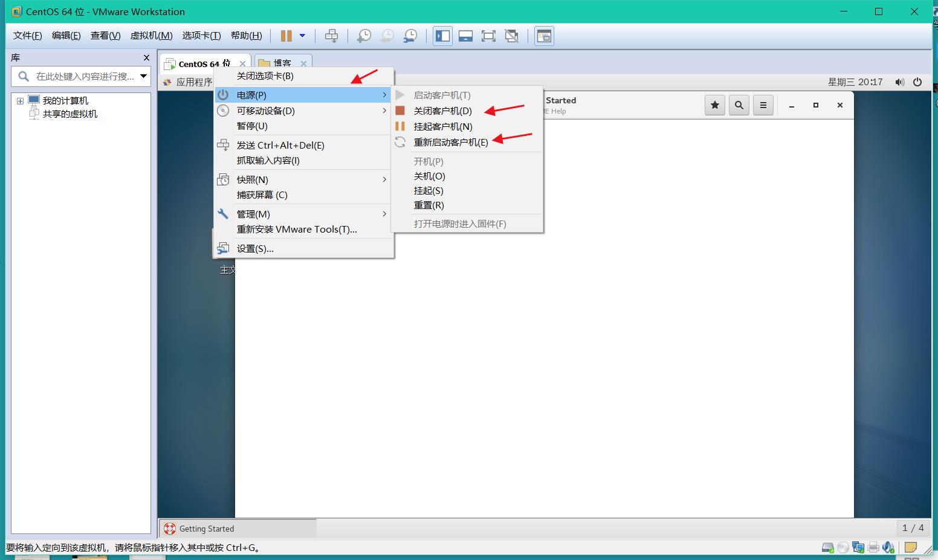The width and height of the screenshot is (938, 560).
Task: Click the bookmark star button in Help window
Action: click(x=715, y=105)
